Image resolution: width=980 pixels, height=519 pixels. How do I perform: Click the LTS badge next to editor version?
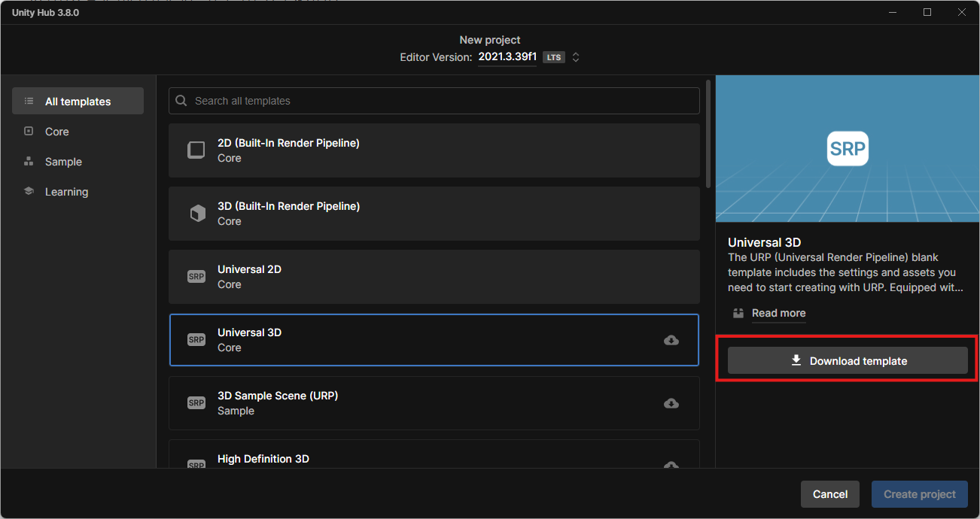pyautogui.click(x=554, y=57)
